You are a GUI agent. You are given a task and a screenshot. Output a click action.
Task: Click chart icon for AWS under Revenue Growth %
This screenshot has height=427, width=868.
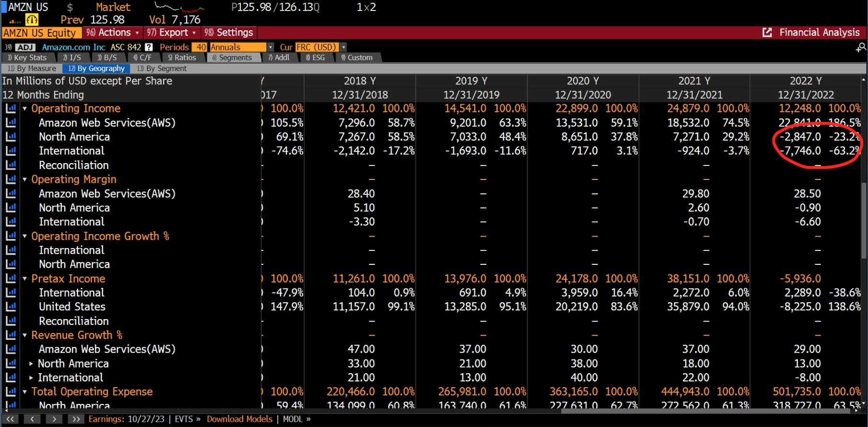coord(11,349)
